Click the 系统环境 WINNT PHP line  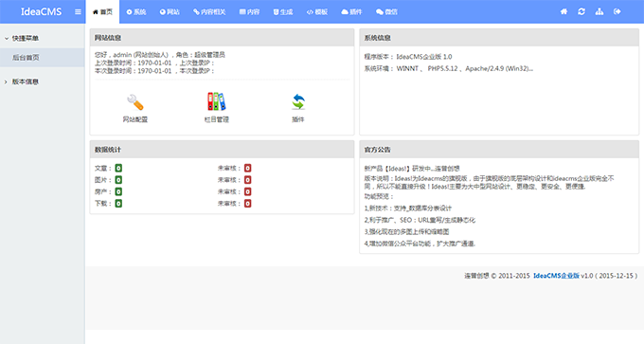449,68
